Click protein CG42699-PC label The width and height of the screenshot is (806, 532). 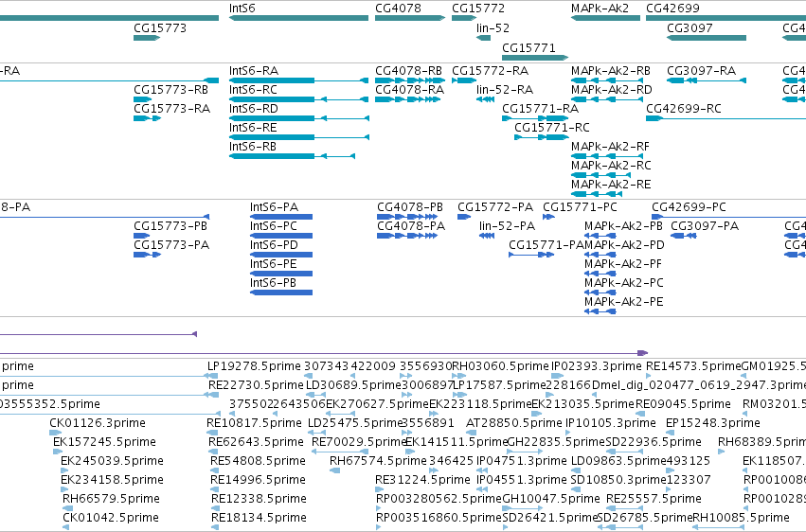690,207
